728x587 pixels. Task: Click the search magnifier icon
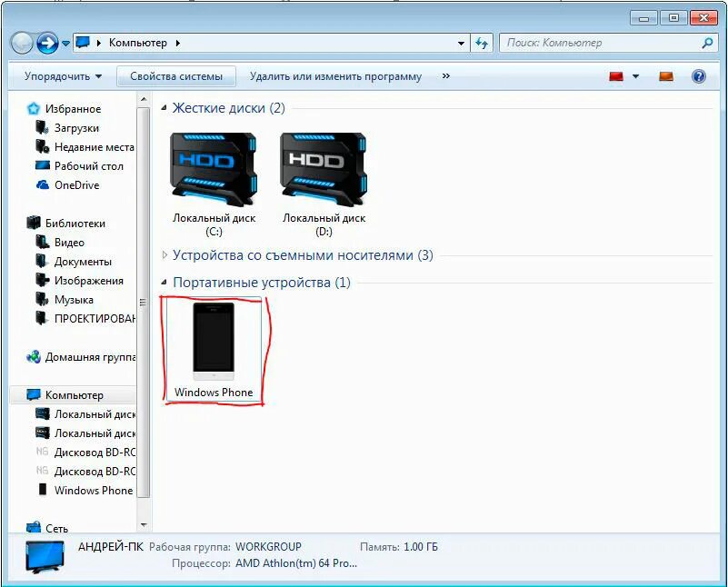[707, 43]
